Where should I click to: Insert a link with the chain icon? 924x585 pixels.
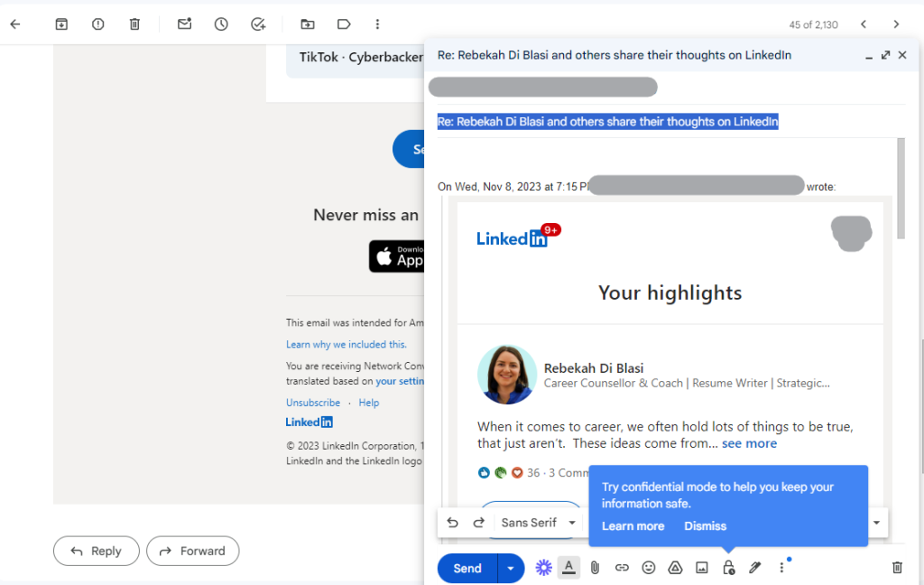(x=622, y=567)
